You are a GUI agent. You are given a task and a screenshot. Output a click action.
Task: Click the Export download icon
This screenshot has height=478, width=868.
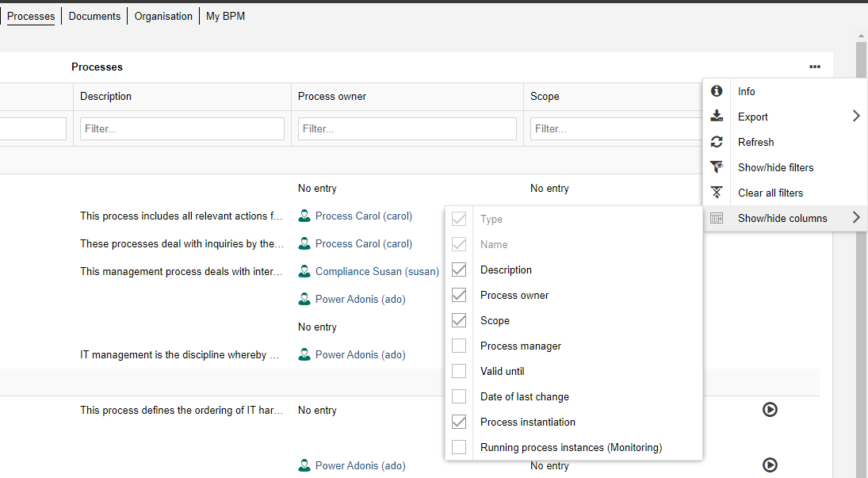point(717,117)
